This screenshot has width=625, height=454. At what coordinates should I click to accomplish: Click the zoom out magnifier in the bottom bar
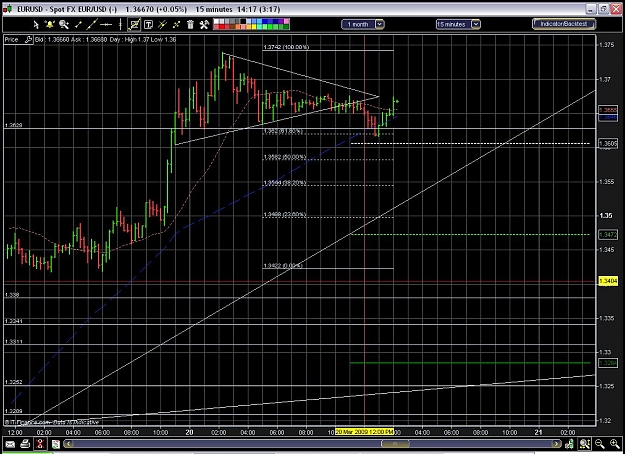click(599, 444)
